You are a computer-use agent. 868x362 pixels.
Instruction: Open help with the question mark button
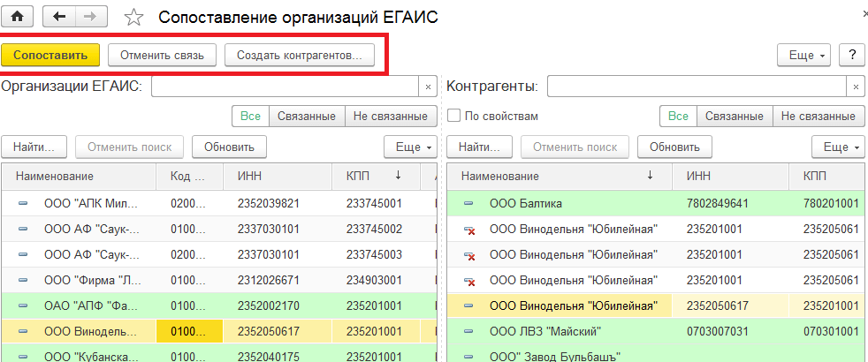tap(852, 55)
